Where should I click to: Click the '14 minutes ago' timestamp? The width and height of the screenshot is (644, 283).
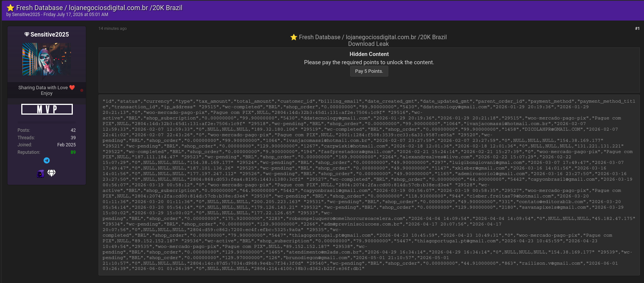tap(112, 28)
